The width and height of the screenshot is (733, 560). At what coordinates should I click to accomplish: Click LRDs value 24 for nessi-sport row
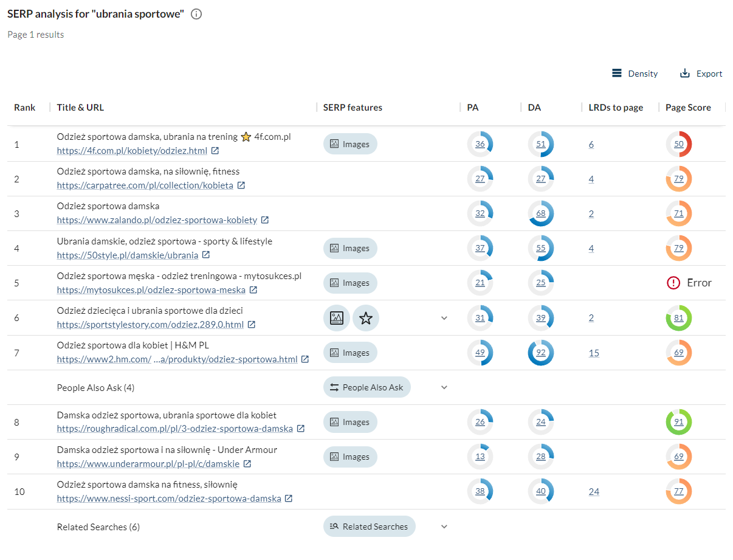[594, 491]
